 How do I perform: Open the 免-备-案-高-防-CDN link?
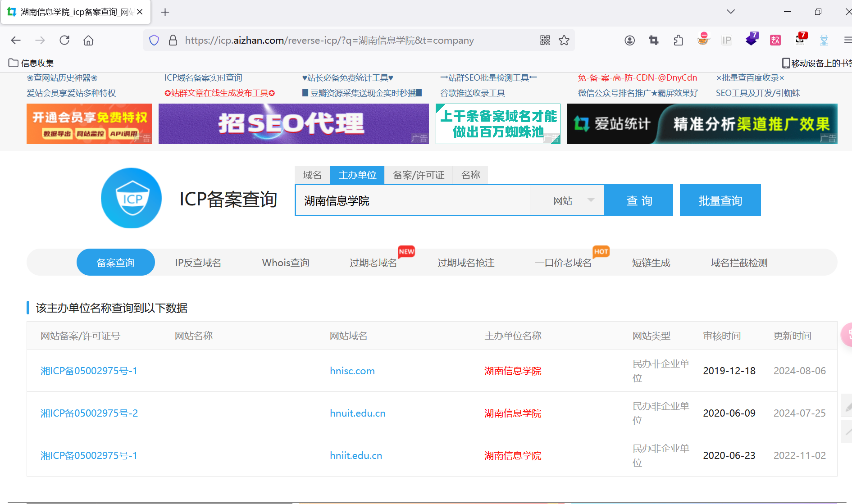(638, 78)
